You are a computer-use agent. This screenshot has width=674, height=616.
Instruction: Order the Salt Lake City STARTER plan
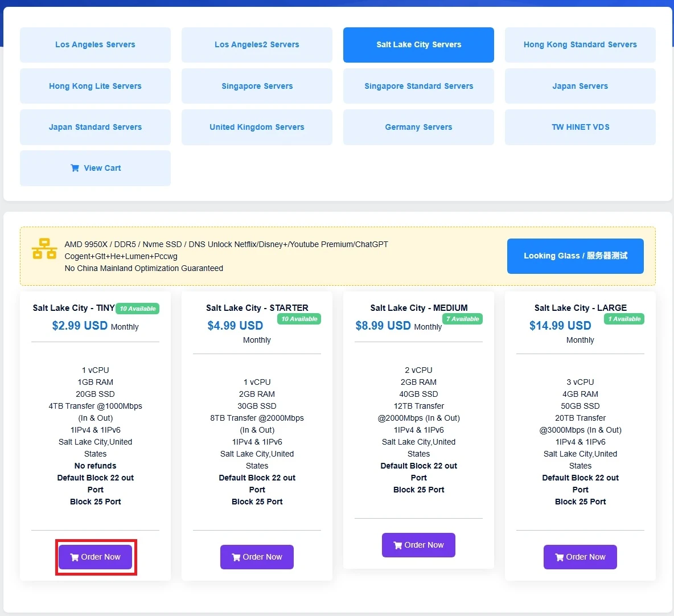pos(257,557)
